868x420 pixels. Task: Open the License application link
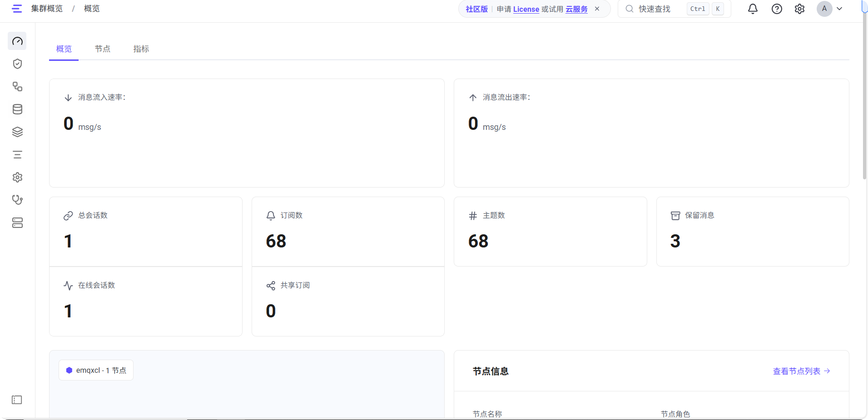526,9
